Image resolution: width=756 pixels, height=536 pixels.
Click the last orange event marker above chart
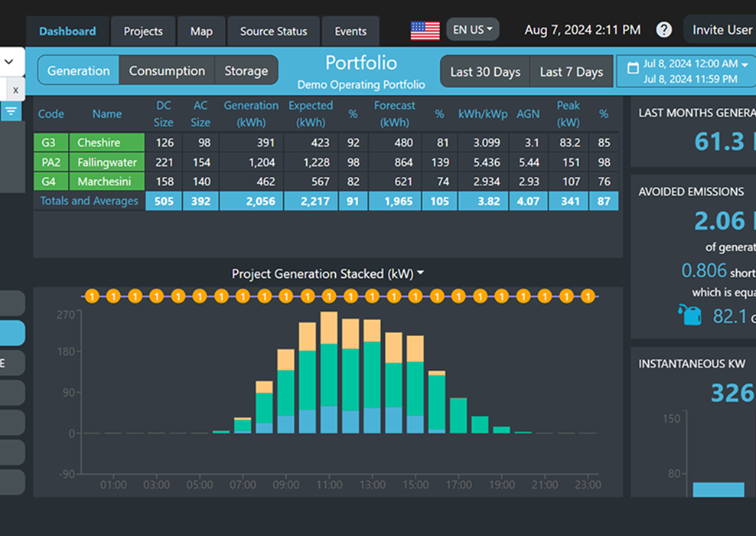point(588,296)
